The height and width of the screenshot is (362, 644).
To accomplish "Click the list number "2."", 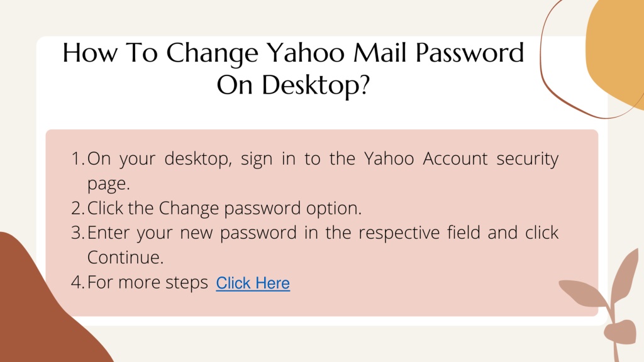I will (78, 208).
